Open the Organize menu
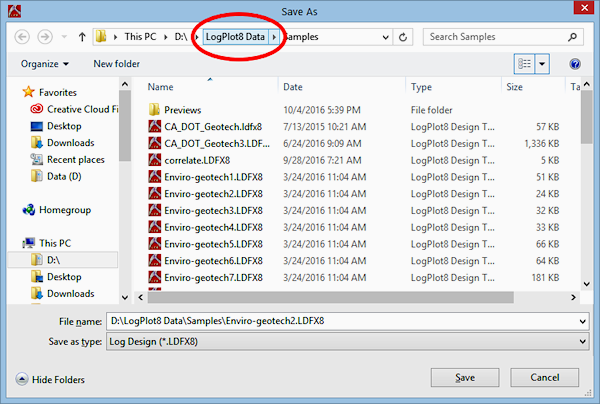Screen dimensions: 600x404 click(45, 64)
